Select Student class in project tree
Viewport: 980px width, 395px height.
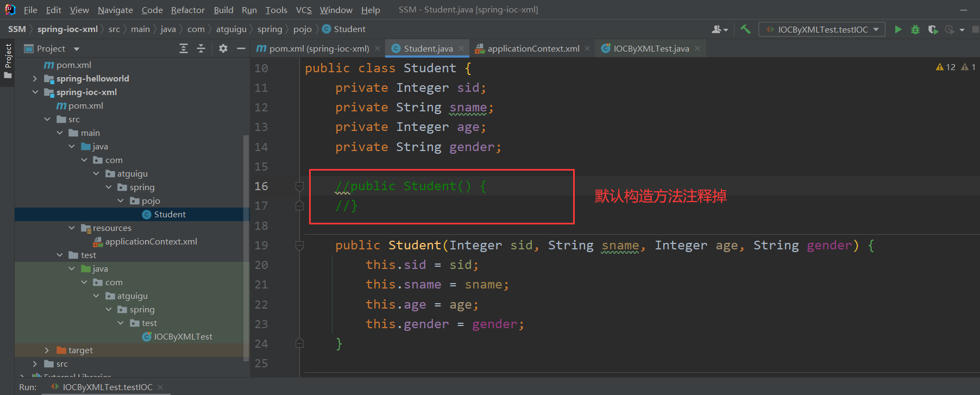click(164, 215)
